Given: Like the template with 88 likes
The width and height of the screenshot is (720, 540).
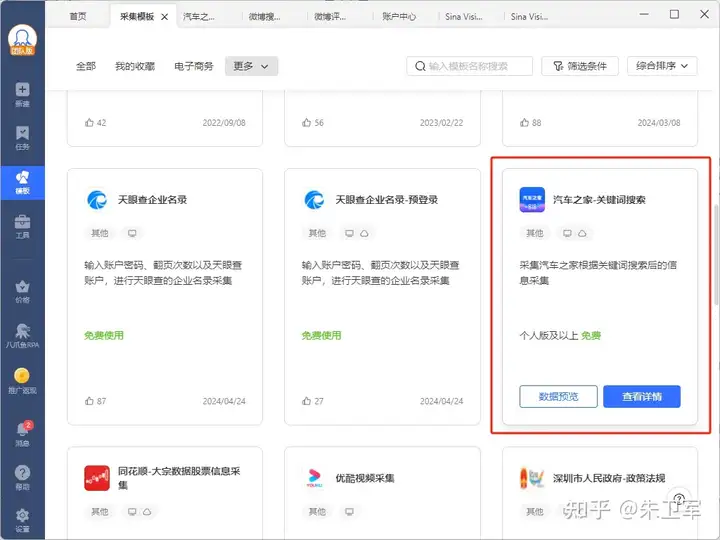Looking at the screenshot, I should tap(524, 122).
